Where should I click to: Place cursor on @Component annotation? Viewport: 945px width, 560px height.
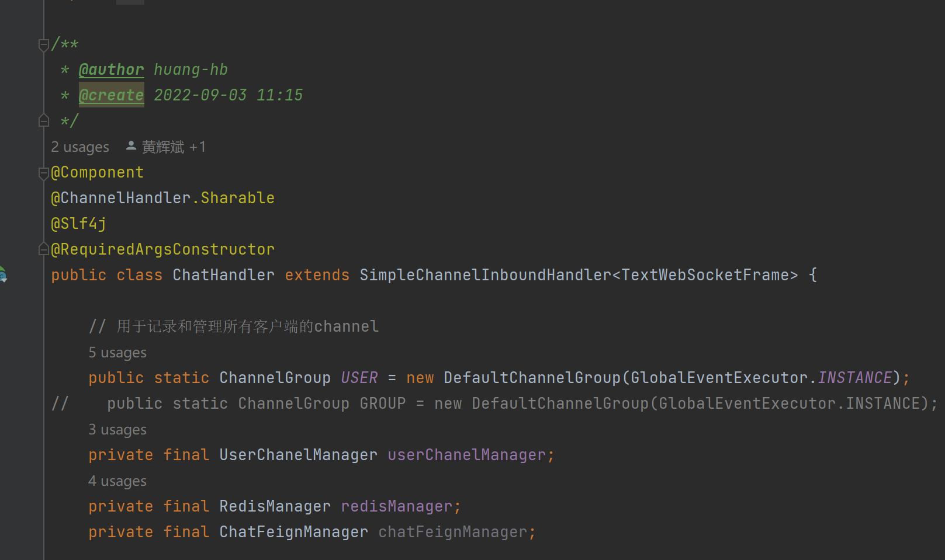(x=98, y=172)
